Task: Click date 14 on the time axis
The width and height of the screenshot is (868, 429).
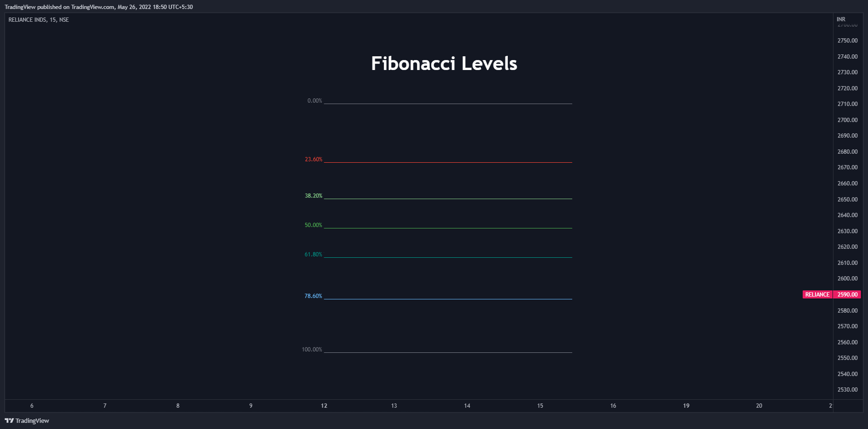Action: [x=467, y=406]
